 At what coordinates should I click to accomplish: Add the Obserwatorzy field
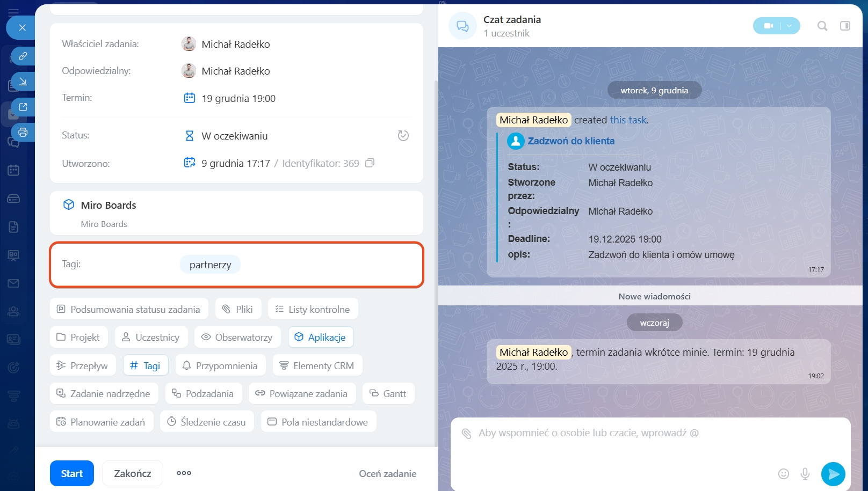tap(237, 337)
